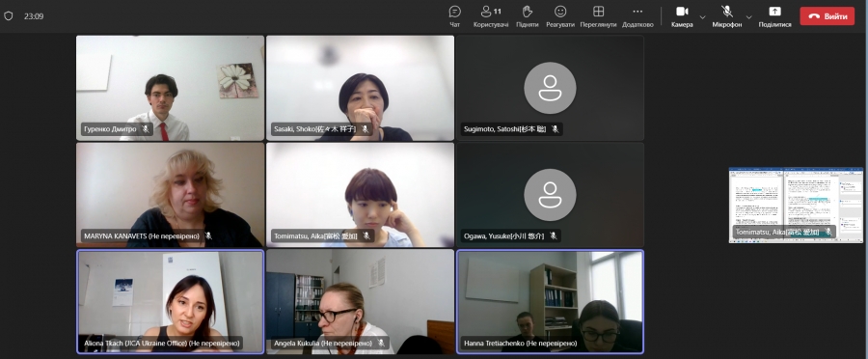Click the muted mic icon by MARYNA KANAVETS

click(208, 236)
